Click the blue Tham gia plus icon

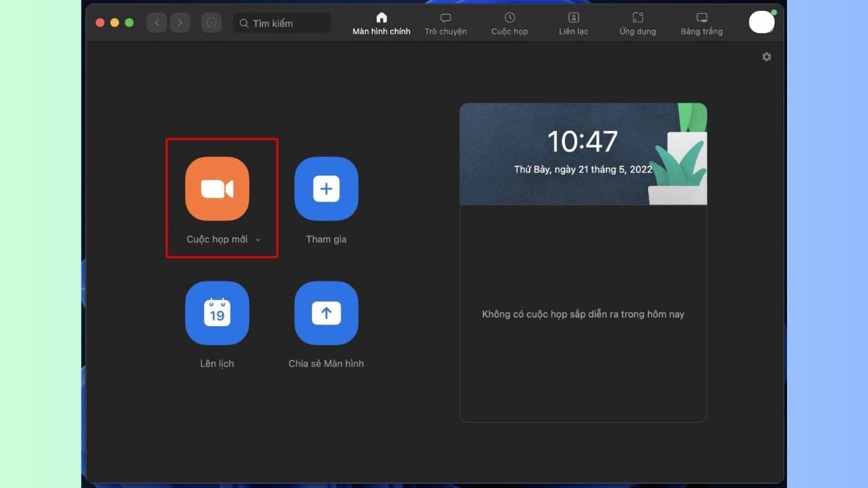(326, 189)
